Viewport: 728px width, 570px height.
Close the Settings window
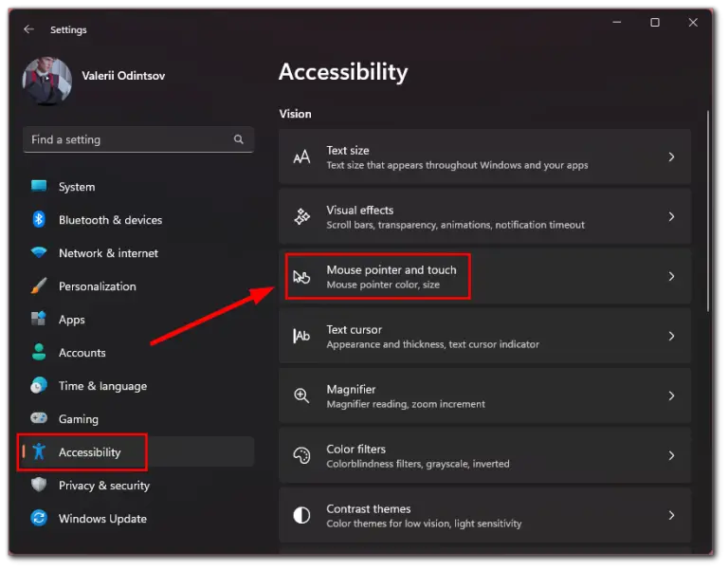693,23
